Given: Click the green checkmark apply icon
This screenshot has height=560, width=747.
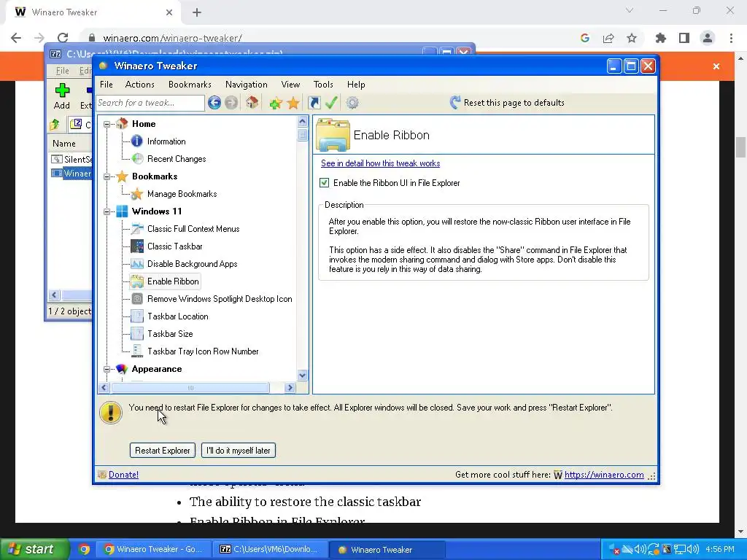Looking at the screenshot, I should (332, 102).
